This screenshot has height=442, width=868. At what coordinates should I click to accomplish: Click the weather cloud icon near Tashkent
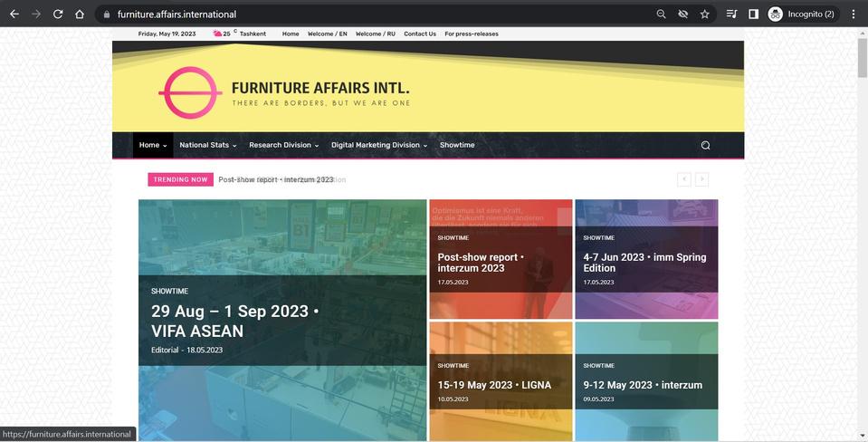[x=217, y=34]
